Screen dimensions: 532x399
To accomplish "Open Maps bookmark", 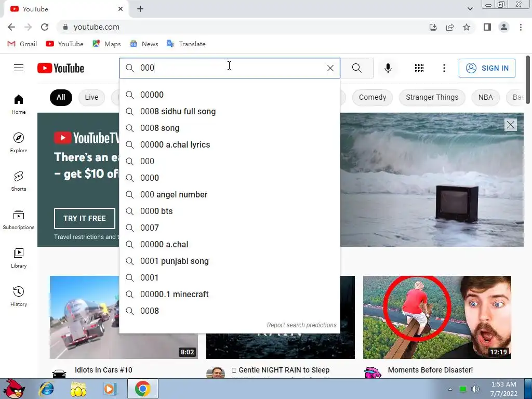I will (107, 44).
